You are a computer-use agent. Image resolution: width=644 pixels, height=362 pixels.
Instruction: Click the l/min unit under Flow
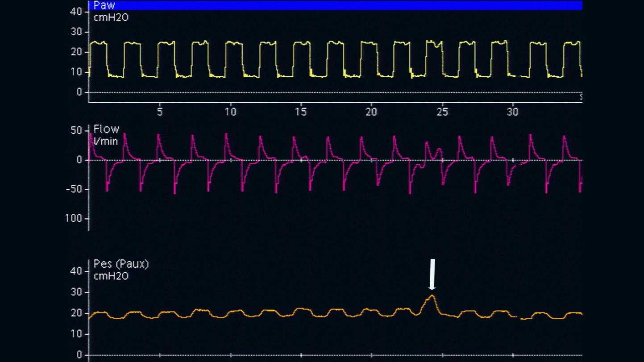(x=106, y=141)
